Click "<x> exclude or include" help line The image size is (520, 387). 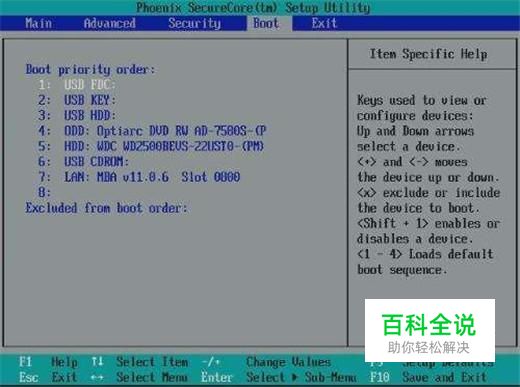(428, 193)
